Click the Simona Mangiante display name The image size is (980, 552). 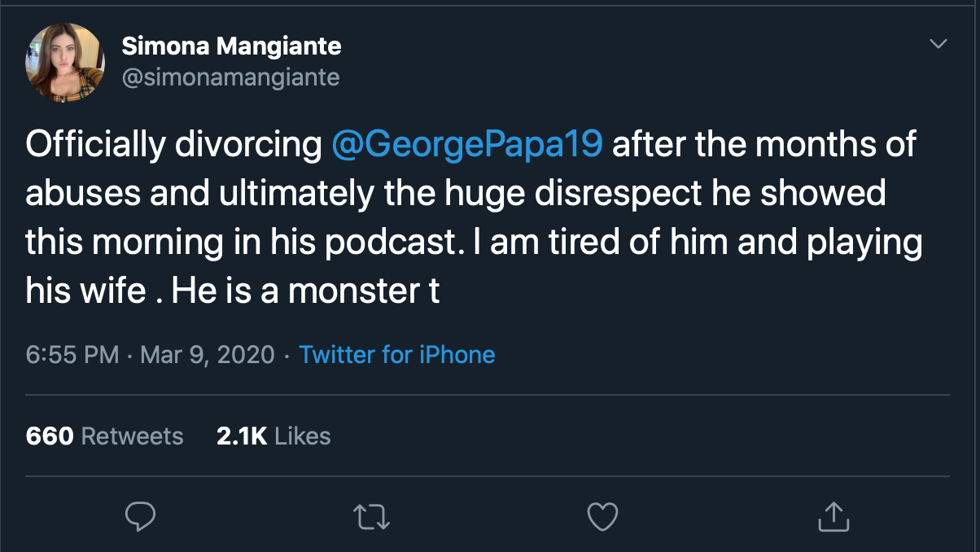point(231,46)
